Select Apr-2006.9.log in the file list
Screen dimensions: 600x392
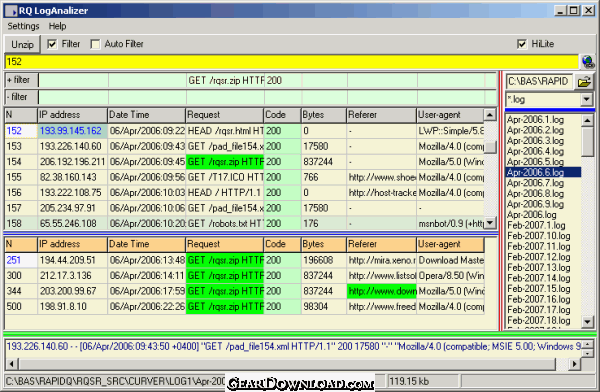pyautogui.click(x=535, y=204)
